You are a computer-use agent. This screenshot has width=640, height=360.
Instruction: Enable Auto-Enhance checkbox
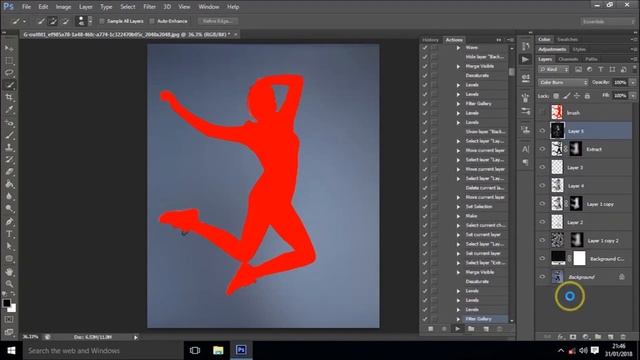pos(152,21)
